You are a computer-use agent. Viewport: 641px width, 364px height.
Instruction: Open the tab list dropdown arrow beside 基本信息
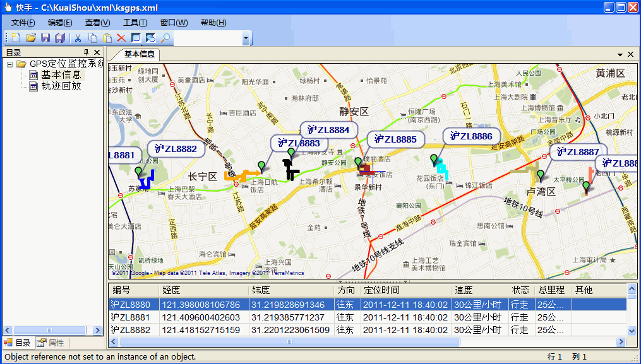(620, 55)
